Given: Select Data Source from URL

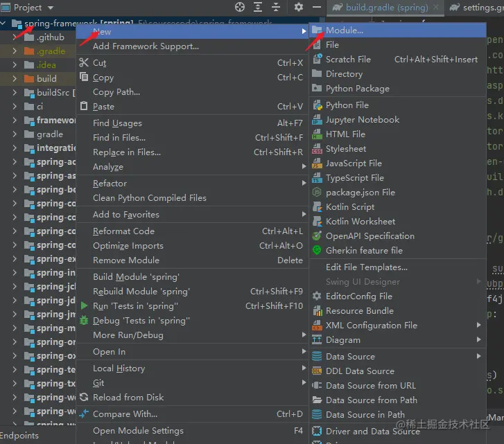Looking at the screenshot, I should pos(398,385).
